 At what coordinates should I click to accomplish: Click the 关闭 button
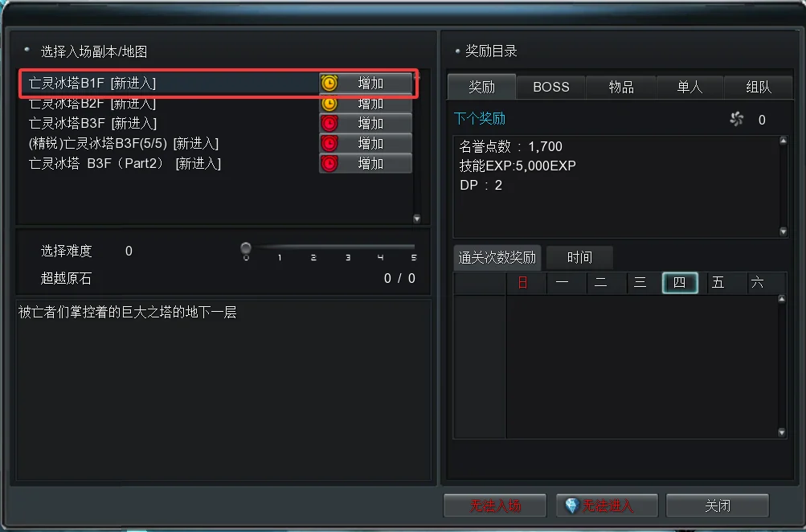[x=718, y=505]
